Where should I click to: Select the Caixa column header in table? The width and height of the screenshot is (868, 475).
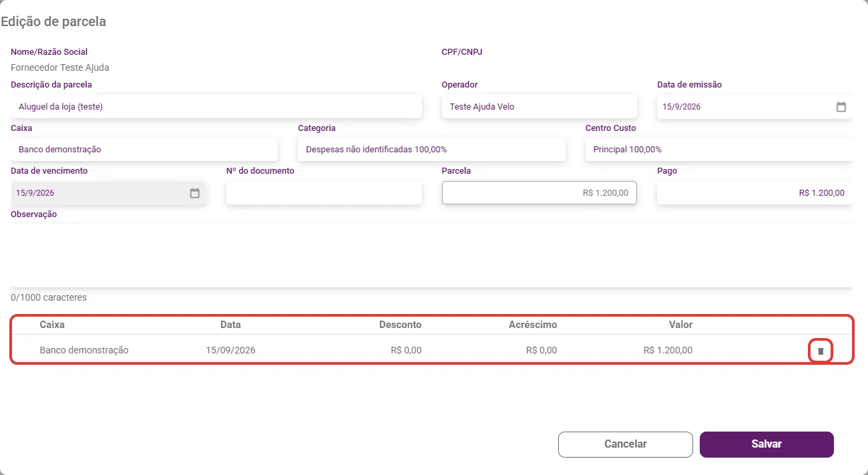[x=52, y=325]
